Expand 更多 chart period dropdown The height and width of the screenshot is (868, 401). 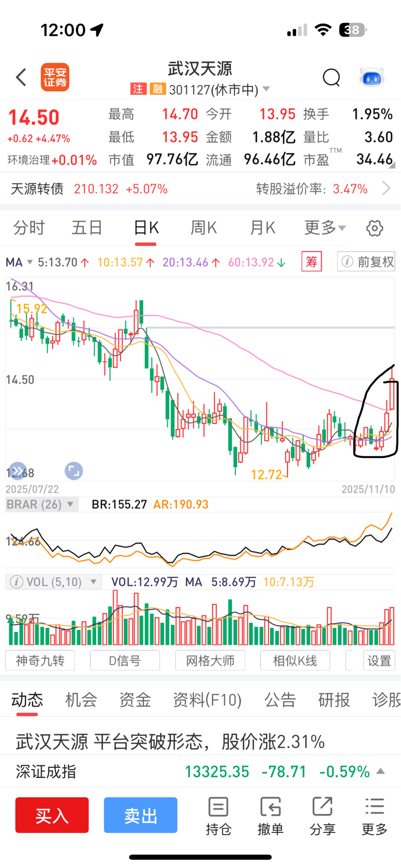coord(325,228)
